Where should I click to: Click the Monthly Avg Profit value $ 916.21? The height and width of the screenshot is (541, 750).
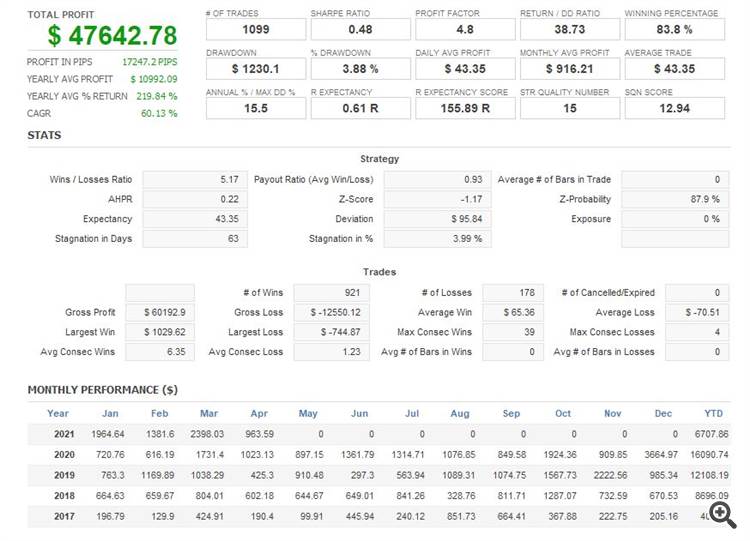pos(570,69)
